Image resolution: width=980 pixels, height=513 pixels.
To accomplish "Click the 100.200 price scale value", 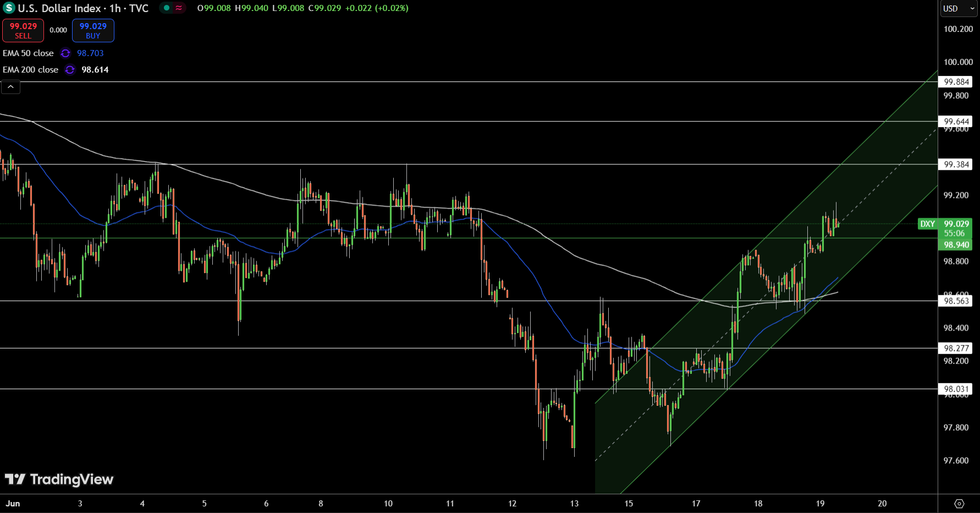I will click(x=958, y=29).
